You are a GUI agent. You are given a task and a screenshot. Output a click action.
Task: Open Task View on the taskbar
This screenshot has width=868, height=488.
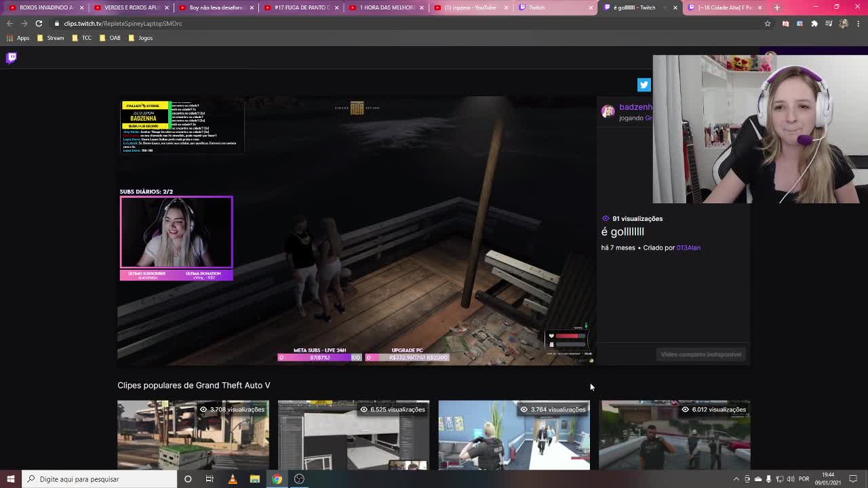tap(210, 479)
